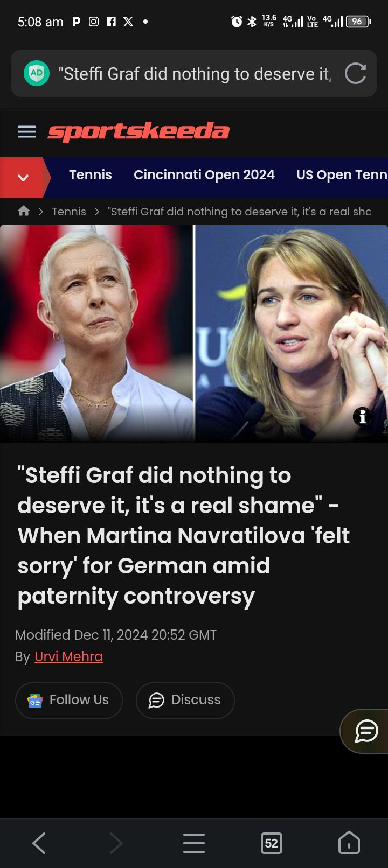This screenshot has width=388, height=868.
Task: Reload the page with refresh icon
Action: tap(356, 73)
